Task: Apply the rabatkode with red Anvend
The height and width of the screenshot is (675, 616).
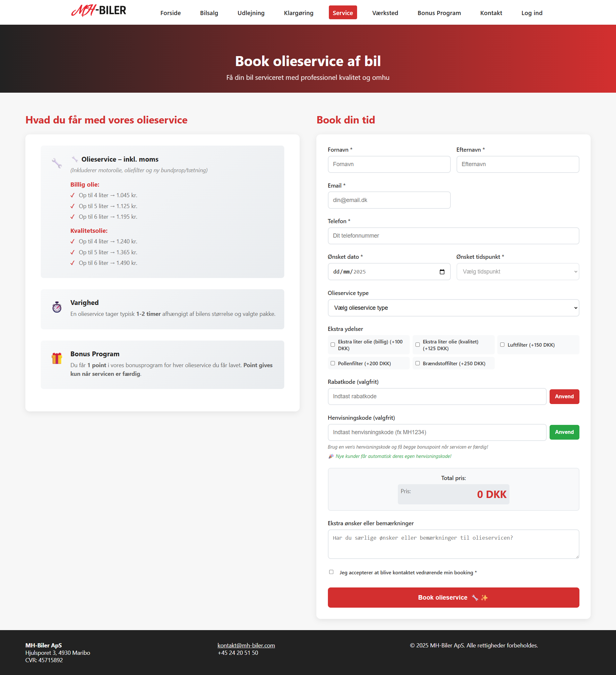Action: coord(564,396)
